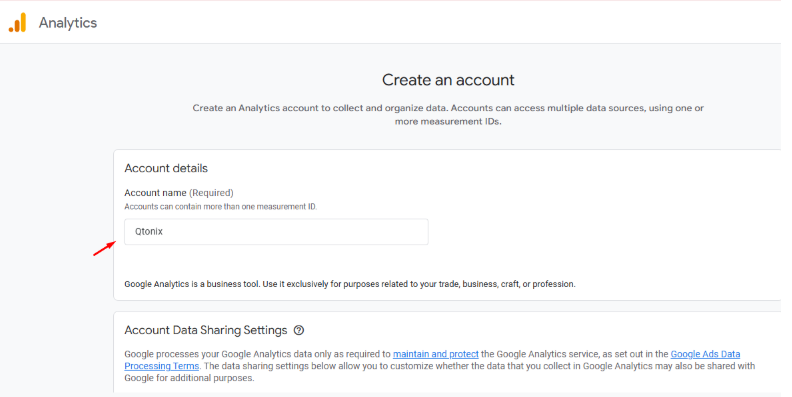The width and height of the screenshot is (792, 397).
Task: Open help icon beside Account Data Sharing Settings
Action: pyautogui.click(x=299, y=330)
